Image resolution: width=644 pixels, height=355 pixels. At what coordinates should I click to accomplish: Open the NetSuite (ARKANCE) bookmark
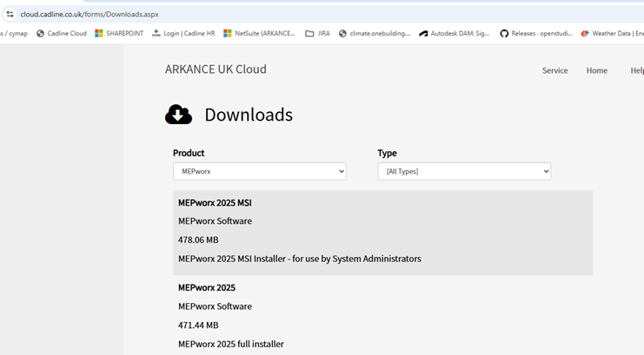click(259, 34)
